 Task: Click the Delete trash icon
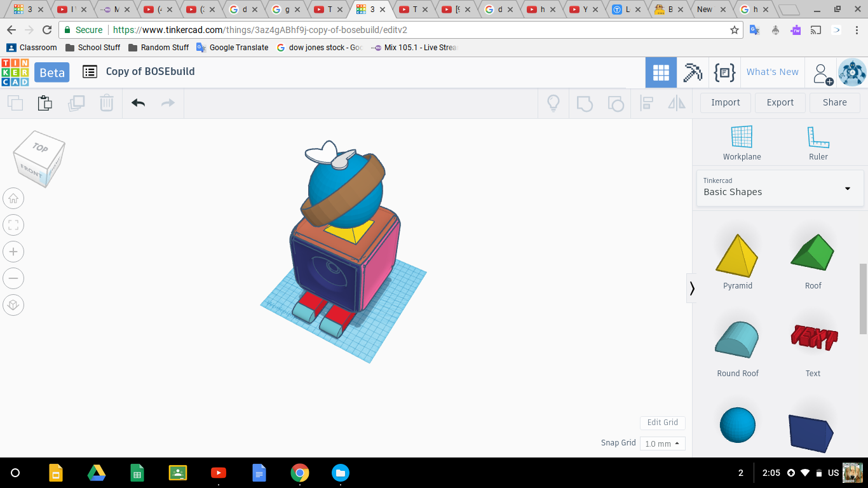[x=107, y=103]
